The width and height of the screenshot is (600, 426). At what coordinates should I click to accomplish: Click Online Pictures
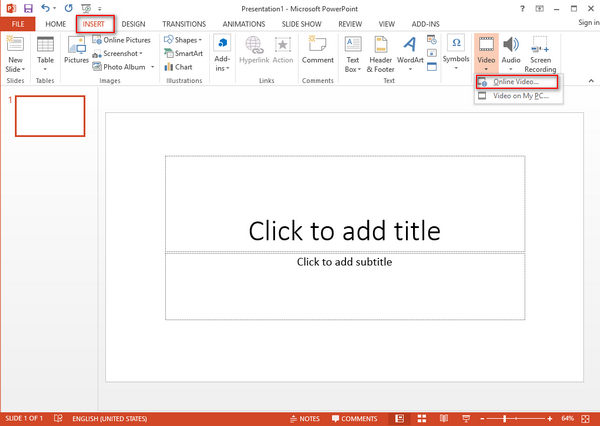coord(122,40)
